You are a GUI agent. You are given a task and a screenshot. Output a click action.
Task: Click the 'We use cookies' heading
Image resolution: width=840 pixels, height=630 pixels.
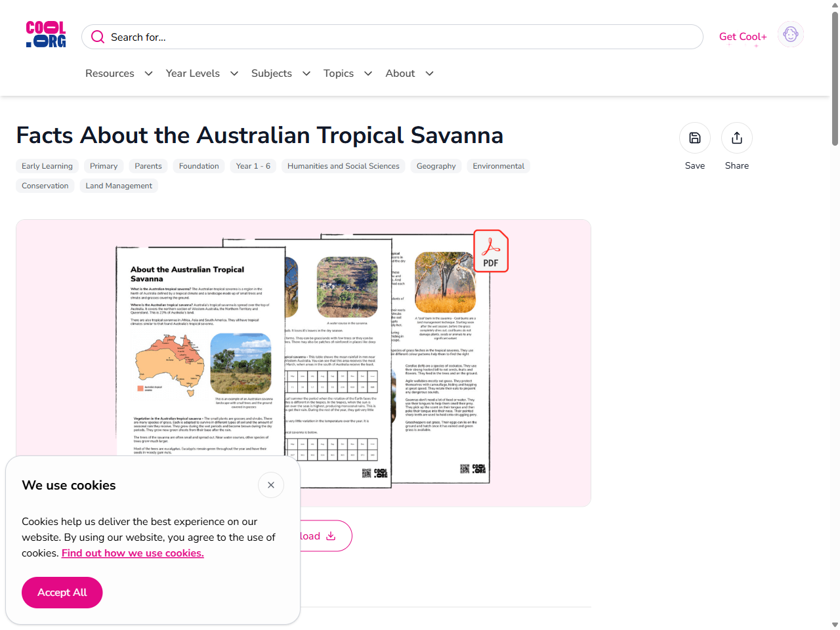coord(69,485)
